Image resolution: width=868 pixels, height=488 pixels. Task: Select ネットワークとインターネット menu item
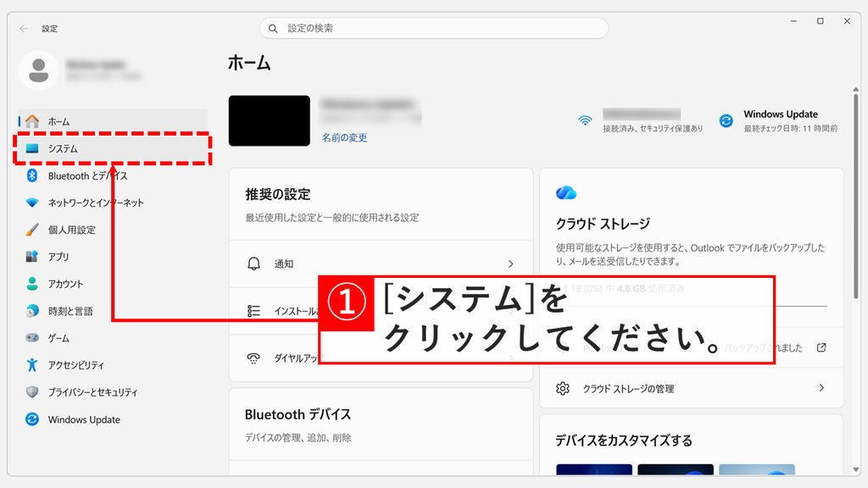[113, 202]
